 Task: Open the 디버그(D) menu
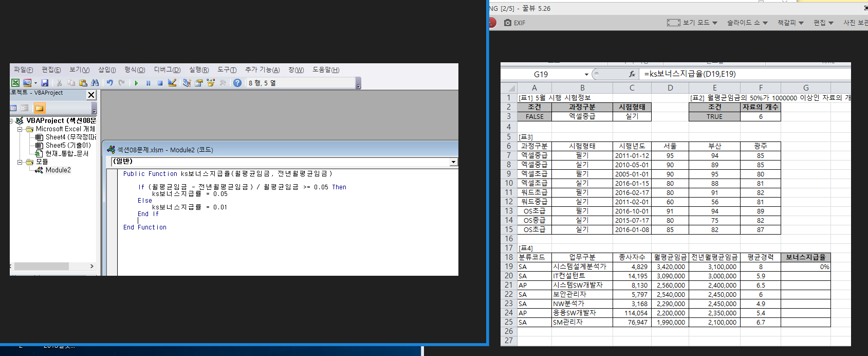click(x=167, y=70)
